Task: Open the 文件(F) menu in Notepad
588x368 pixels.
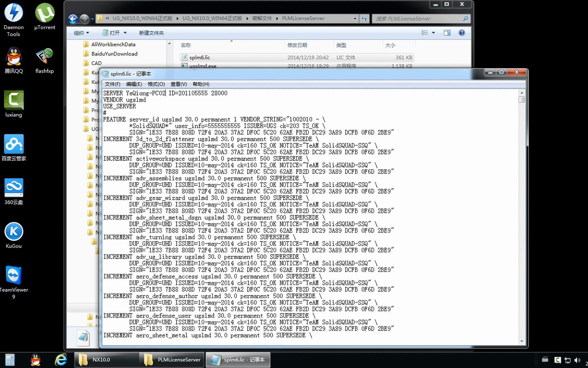Action: click(112, 84)
